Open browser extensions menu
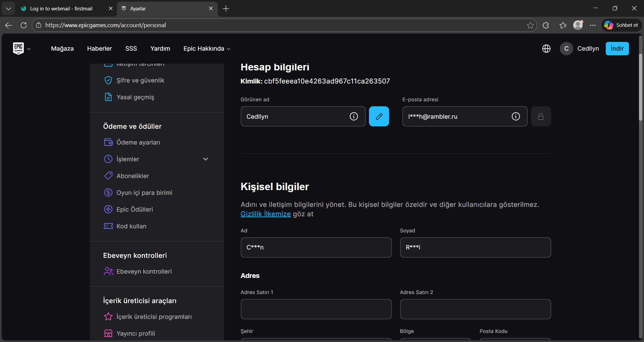 click(x=546, y=25)
